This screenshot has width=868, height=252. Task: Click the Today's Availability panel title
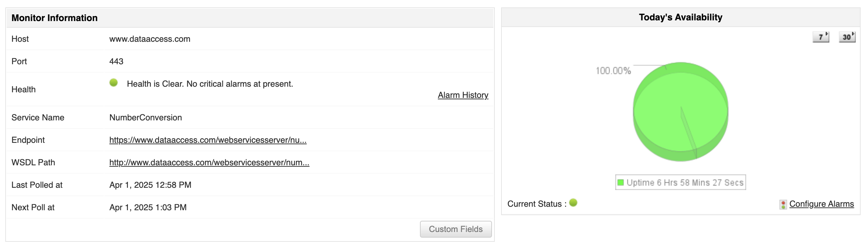(680, 17)
